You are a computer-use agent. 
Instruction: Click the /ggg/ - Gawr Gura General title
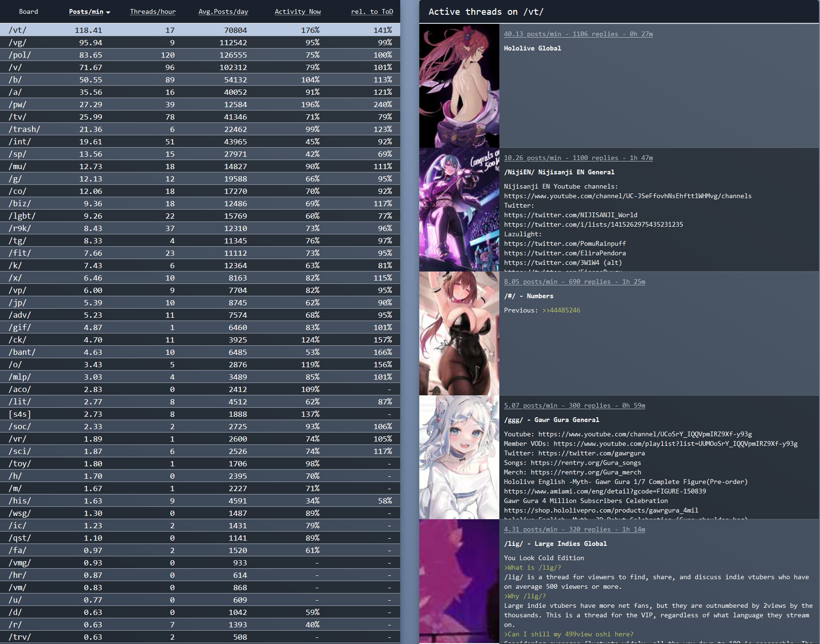click(x=552, y=420)
